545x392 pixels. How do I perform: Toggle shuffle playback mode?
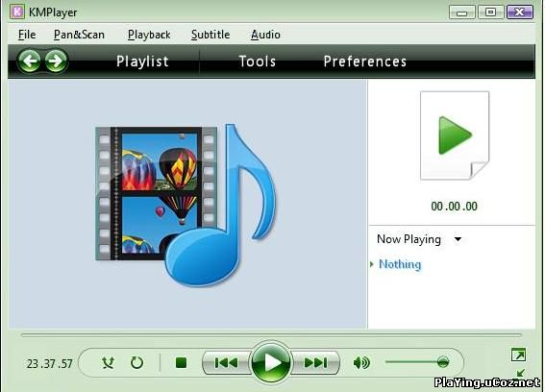click(x=108, y=363)
